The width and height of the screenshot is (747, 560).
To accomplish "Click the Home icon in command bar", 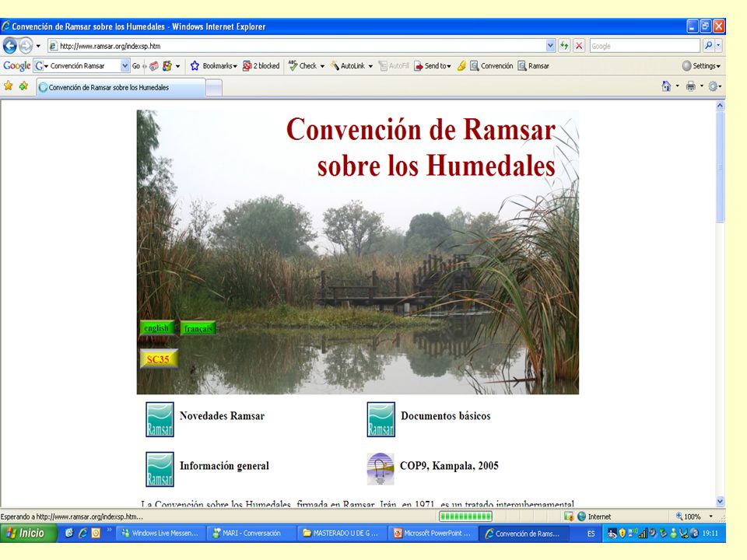I will 666,86.
